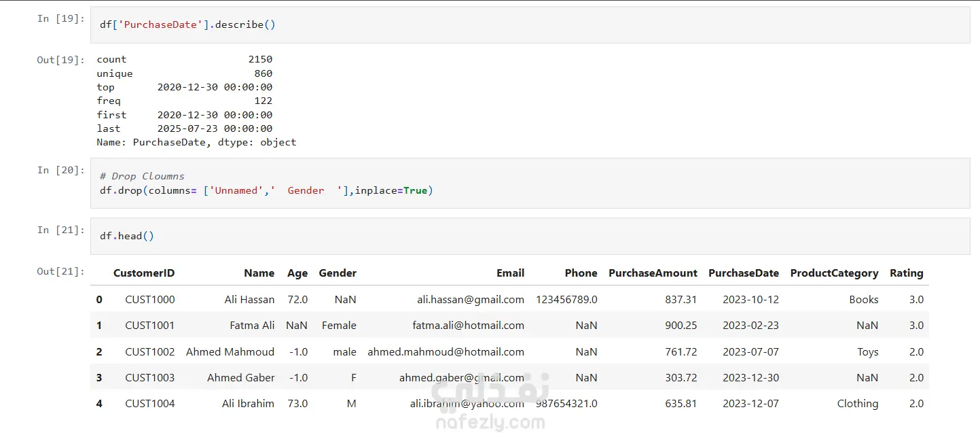
Task: Click email fatma.ali@hotmail.com
Action: click(469, 326)
